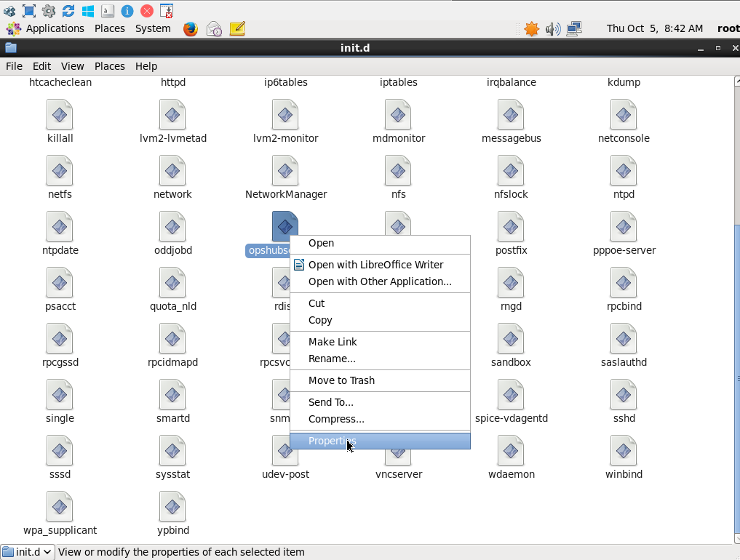740x560 pixels.
Task: Select the NetworkManager file icon
Action: tap(285, 171)
